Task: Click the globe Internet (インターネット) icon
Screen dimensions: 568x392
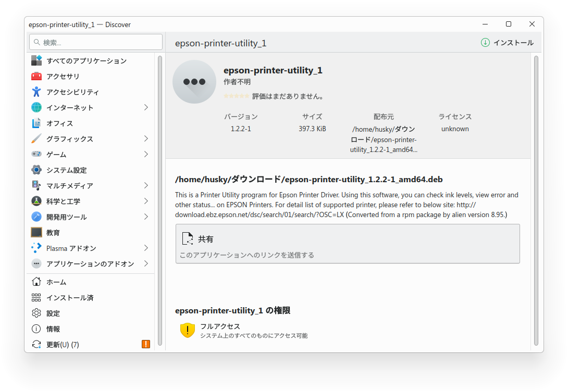Action: (36, 107)
